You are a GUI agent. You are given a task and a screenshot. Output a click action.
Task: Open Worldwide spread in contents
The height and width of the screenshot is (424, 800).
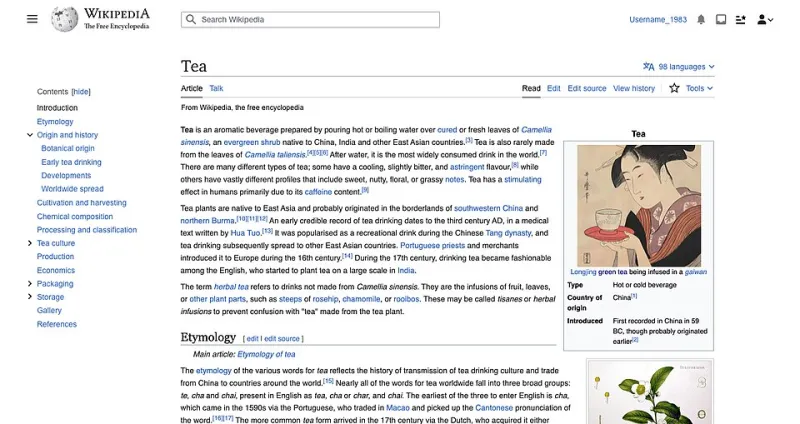72,189
